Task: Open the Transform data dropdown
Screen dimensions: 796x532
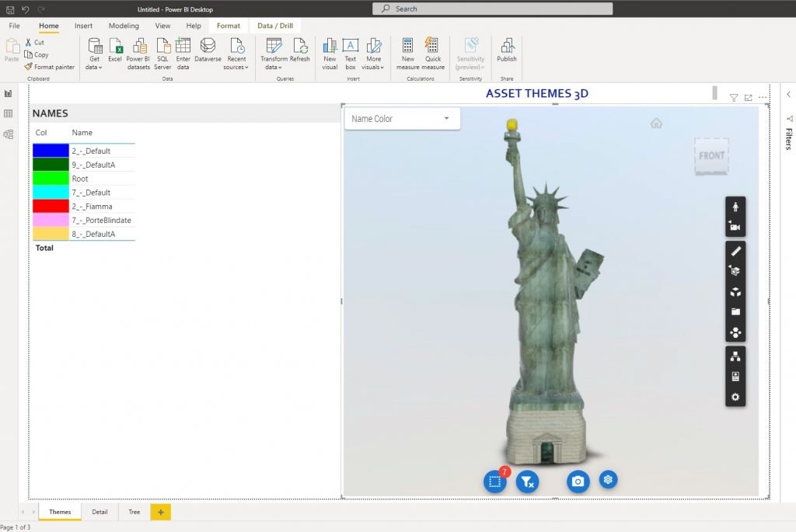Action: (274, 54)
